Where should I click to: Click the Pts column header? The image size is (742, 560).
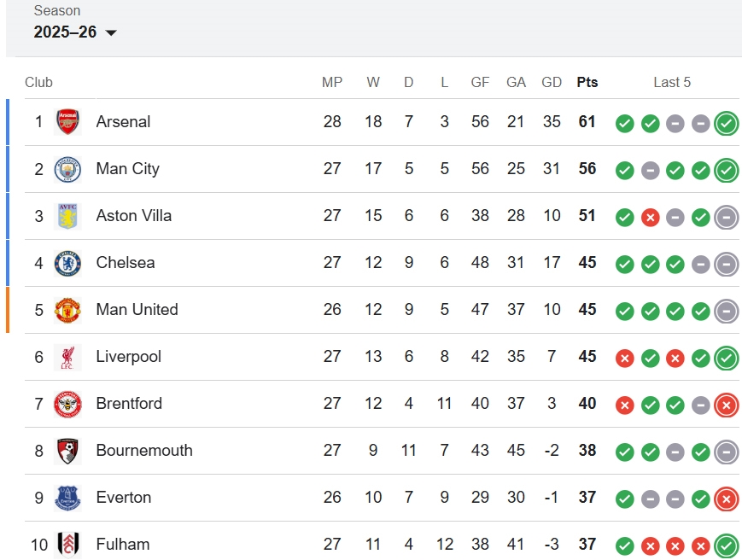(x=587, y=83)
